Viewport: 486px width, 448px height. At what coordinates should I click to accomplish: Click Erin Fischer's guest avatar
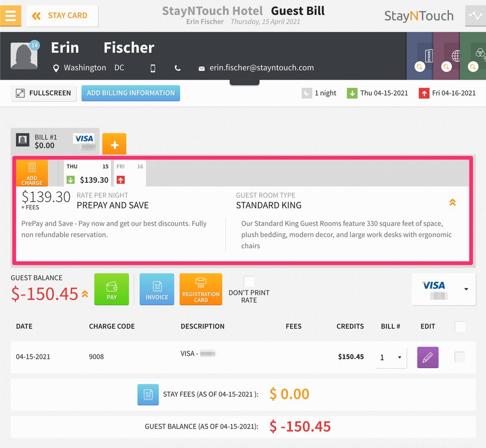pos(24,56)
